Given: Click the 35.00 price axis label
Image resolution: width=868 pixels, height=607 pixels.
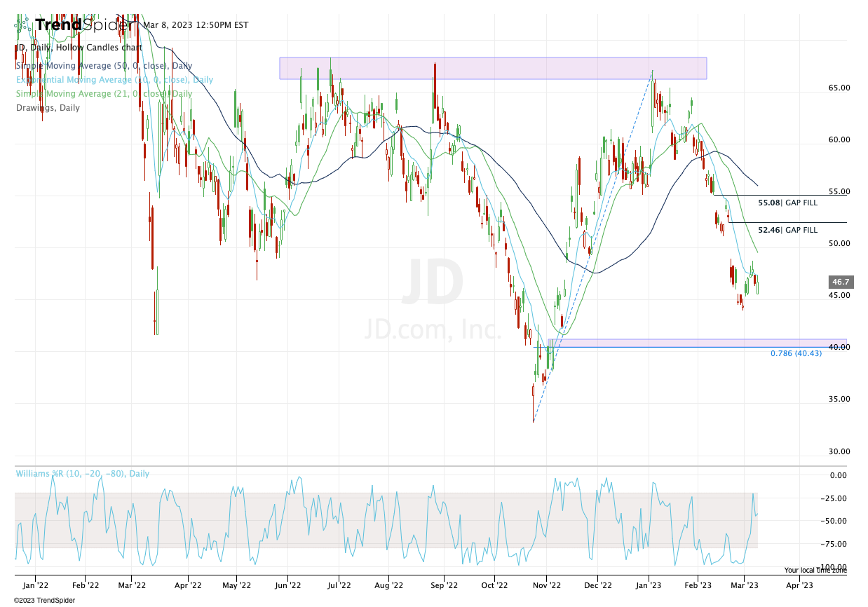Looking at the screenshot, I should pyautogui.click(x=840, y=399).
